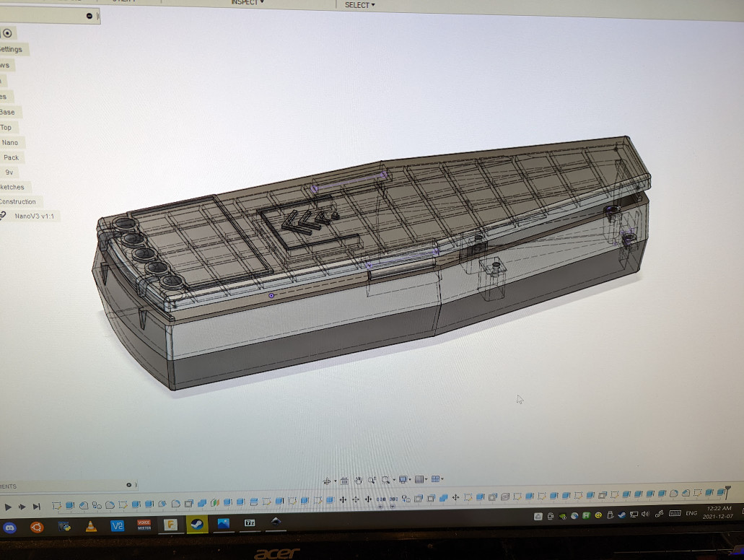Click the Look At navigation icon
Screen dimensions: 744x560
(344, 481)
